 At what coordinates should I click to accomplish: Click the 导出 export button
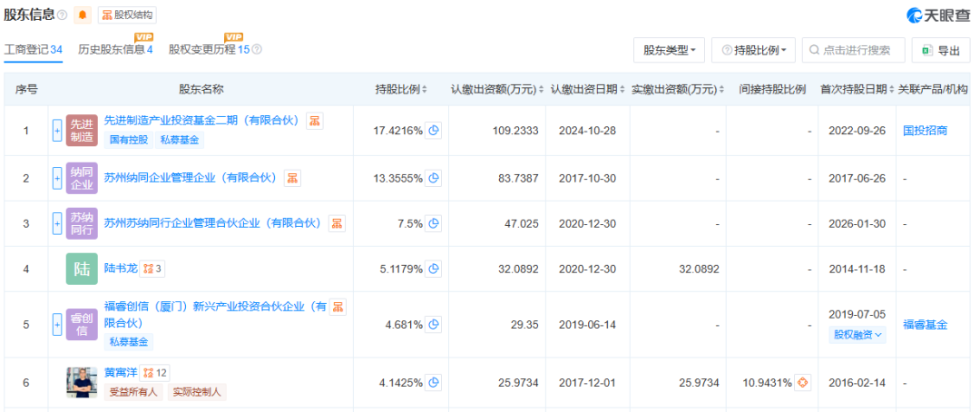(x=941, y=51)
